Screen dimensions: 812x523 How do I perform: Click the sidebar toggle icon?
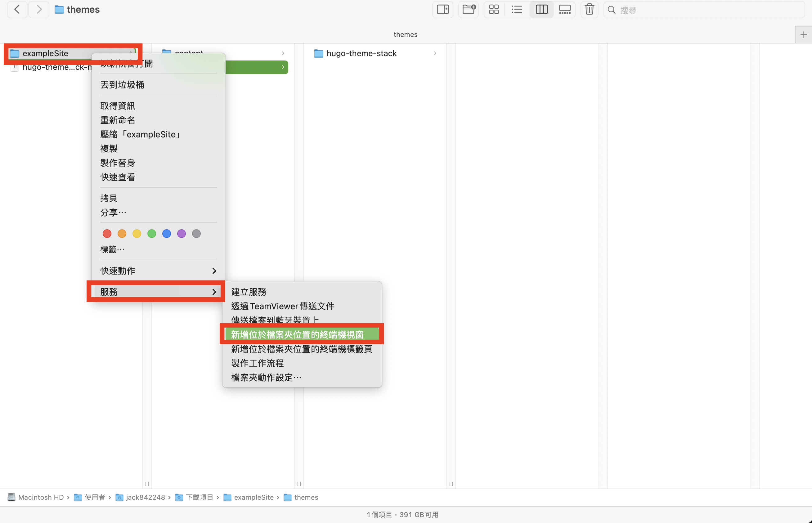click(444, 10)
